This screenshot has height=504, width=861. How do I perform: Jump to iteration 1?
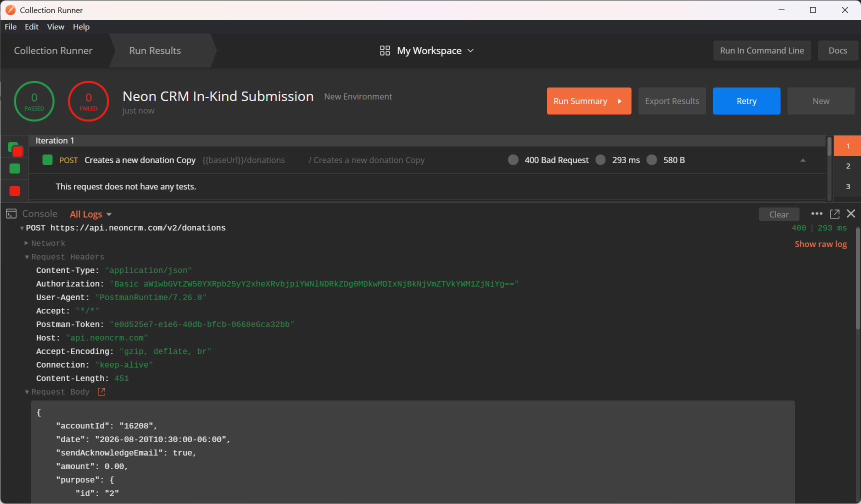click(x=848, y=146)
